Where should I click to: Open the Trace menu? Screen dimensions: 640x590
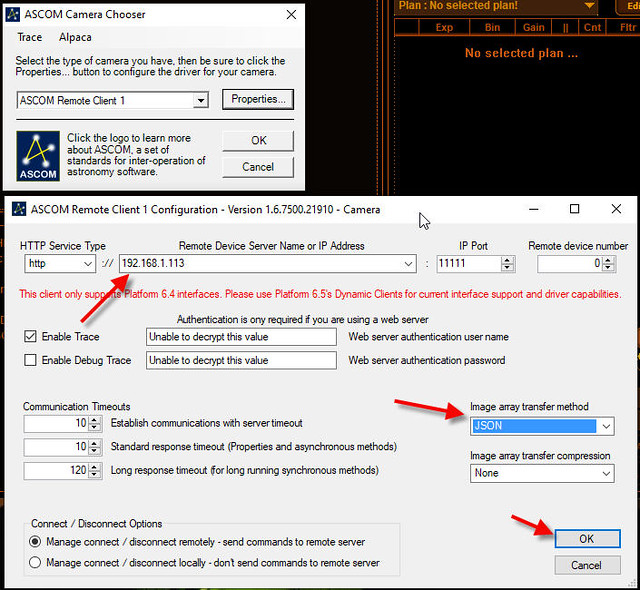(x=30, y=37)
